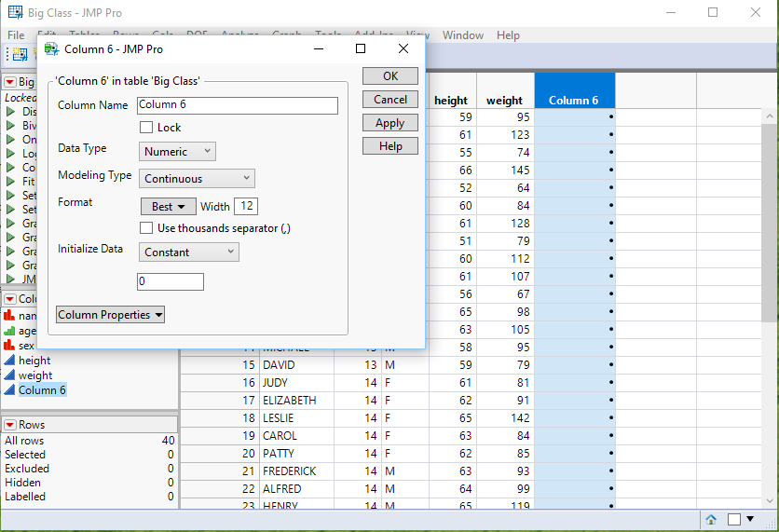This screenshot has height=532, width=779.
Task: Open status bar dropdown arrow next to box
Action: 751,519
